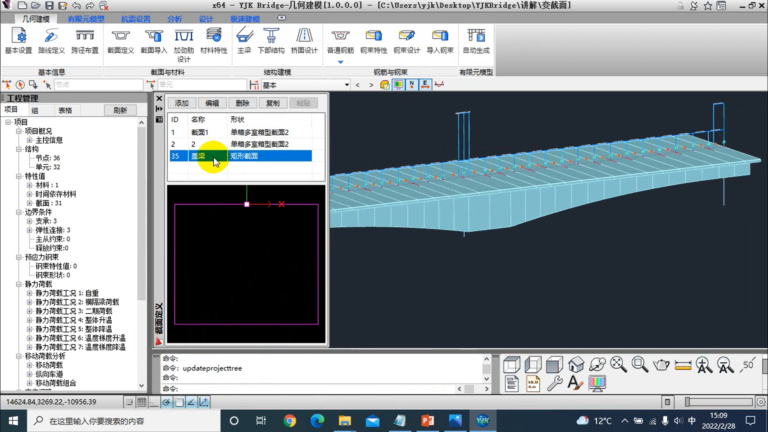The image size is (768, 432).
Task: Click the status bar zoom slider
Action: [719, 402]
